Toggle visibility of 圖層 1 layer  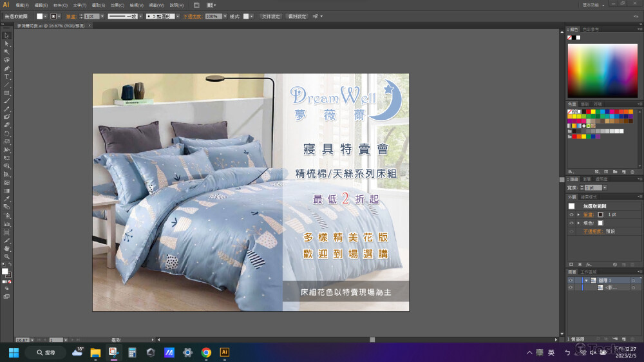(571, 281)
